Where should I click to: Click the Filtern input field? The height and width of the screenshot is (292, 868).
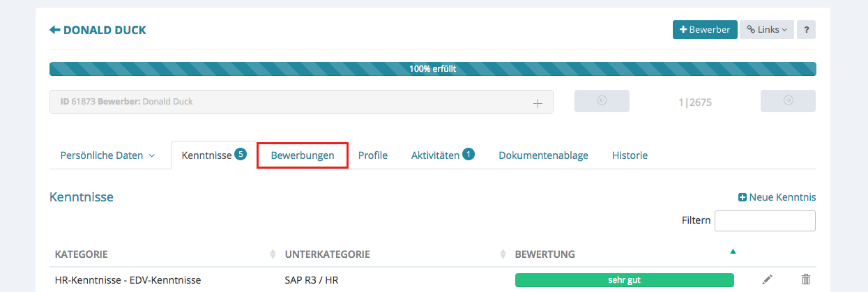click(x=765, y=221)
